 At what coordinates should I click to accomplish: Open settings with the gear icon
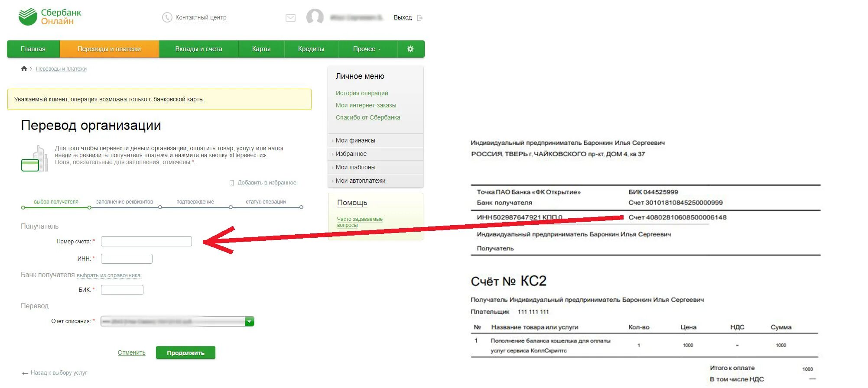(x=410, y=49)
